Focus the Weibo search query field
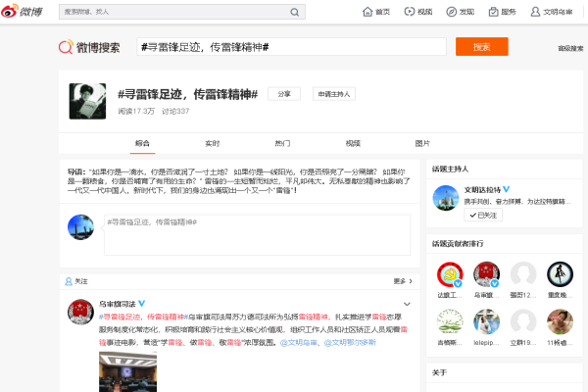Screen dimensions: 588x392 (291, 47)
